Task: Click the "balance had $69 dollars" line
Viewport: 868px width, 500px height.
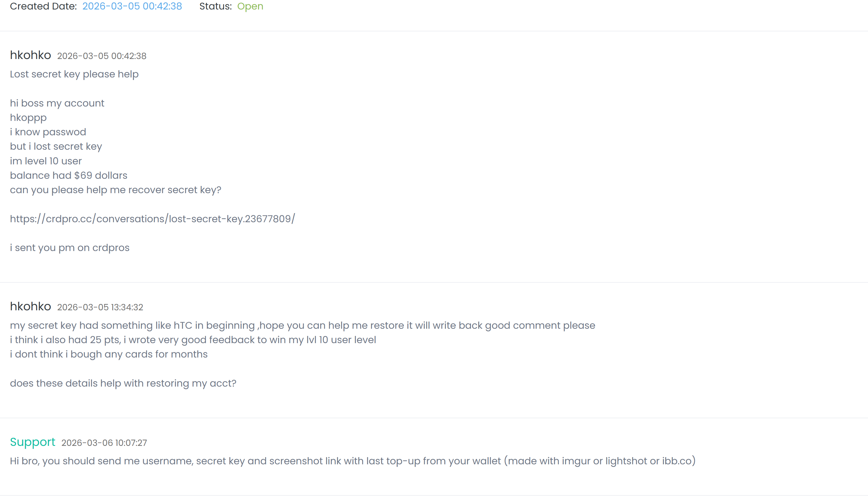Action: tap(69, 176)
